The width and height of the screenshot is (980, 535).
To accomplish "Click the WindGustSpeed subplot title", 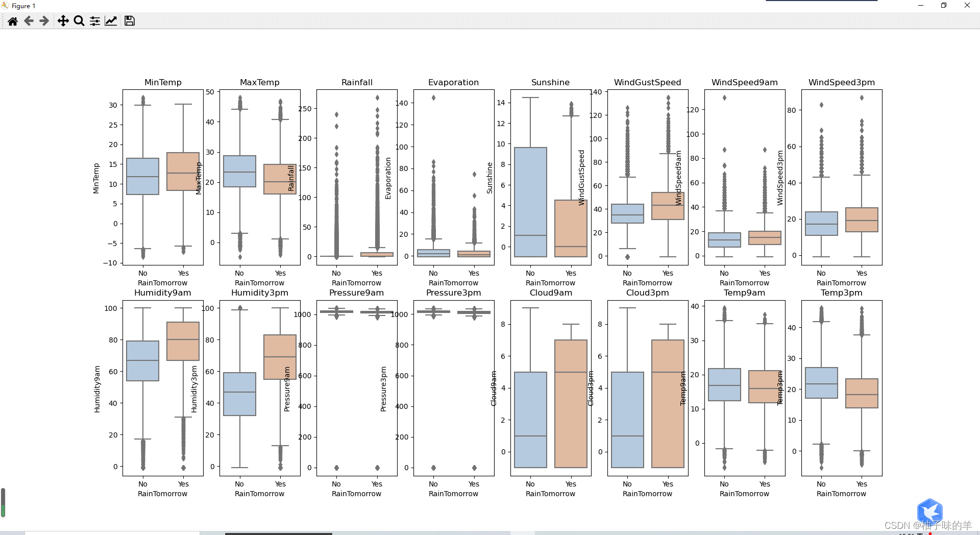I will pos(648,82).
